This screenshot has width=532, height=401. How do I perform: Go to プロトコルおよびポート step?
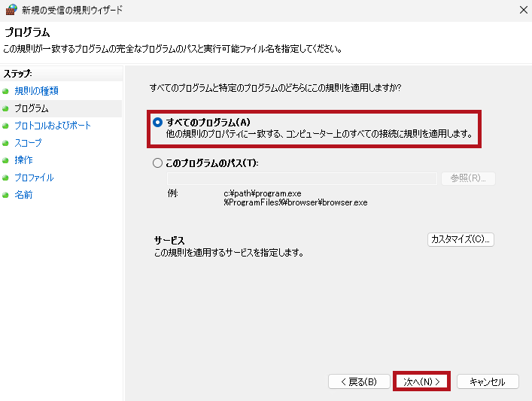(x=53, y=126)
